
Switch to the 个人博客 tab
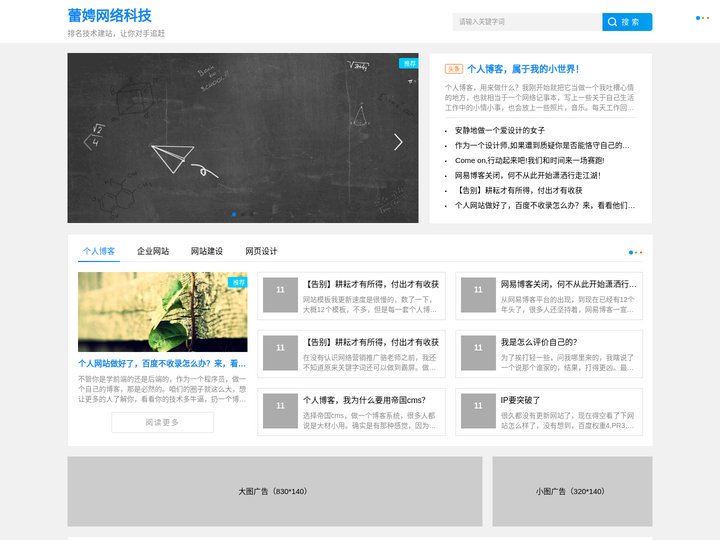pyautogui.click(x=99, y=251)
